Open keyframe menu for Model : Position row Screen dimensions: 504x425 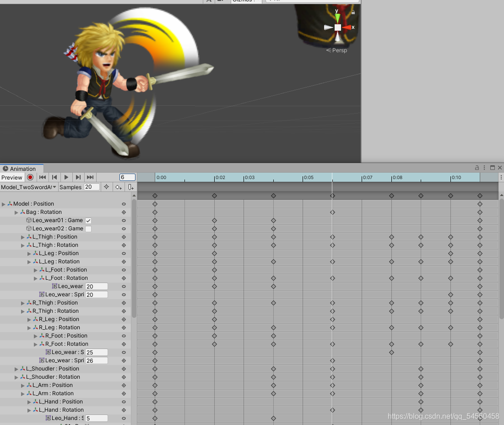pos(124,204)
